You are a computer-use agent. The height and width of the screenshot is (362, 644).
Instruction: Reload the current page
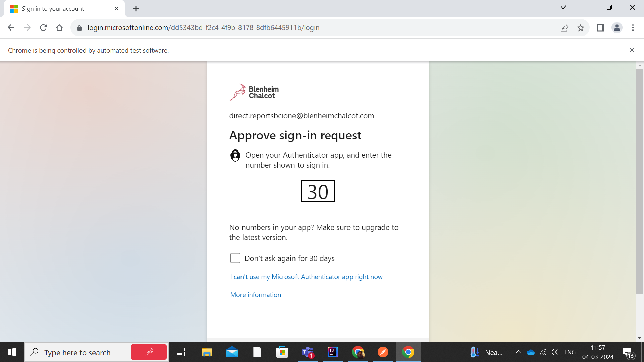point(43,28)
